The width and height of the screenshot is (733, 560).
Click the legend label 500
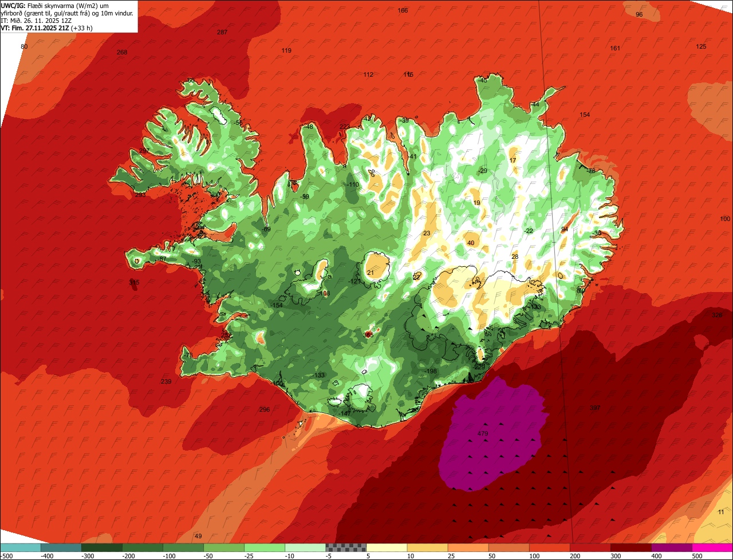(x=696, y=556)
